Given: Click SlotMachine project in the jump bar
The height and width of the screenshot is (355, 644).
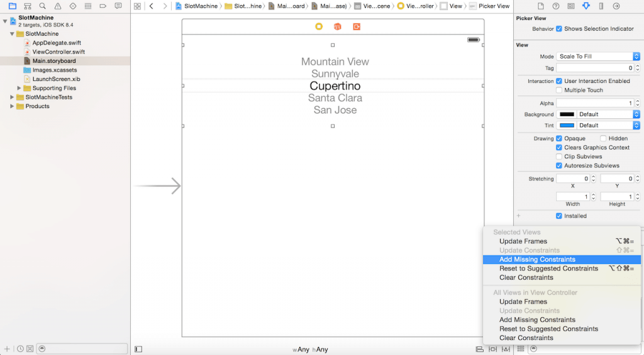Looking at the screenshot, I should pyautogui.click(x=196, y=6).
